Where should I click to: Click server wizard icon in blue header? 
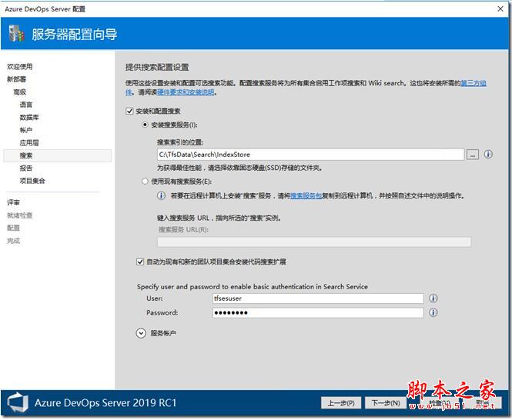pos(16,33)
